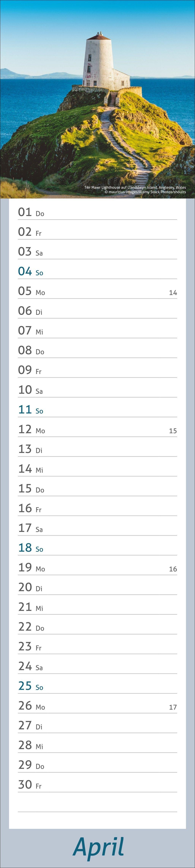This screenshot has width=195, height=868.
Task: Click the Tŵr Mawr Lighthouse caption text
Action: point(135,187)
